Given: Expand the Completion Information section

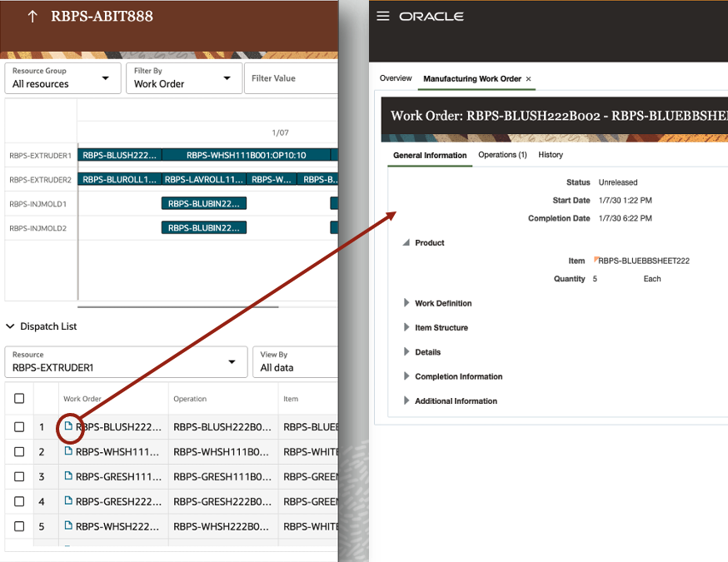Looking at the screenshot, I should [x=406, y=375].
